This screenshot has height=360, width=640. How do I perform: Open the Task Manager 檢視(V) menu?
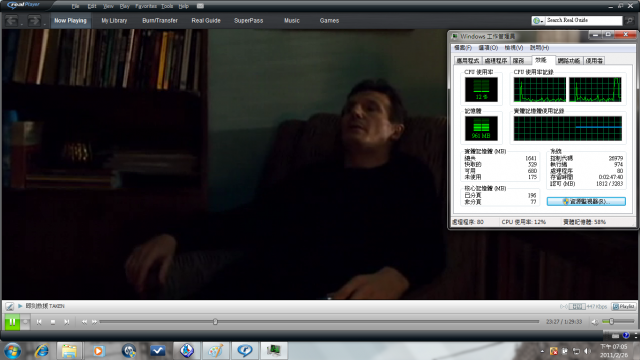pyautogui.click(x=514, y=48)
